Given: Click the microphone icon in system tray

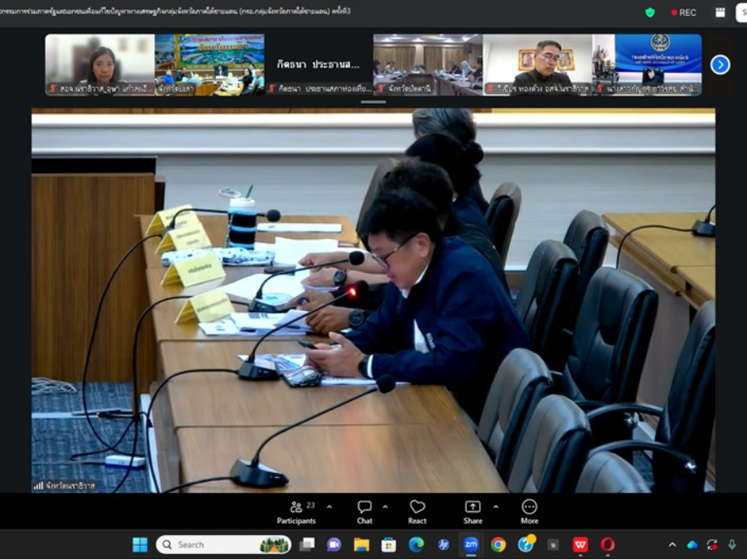Looking at the screenshot, I should click(x=732, y=544).
